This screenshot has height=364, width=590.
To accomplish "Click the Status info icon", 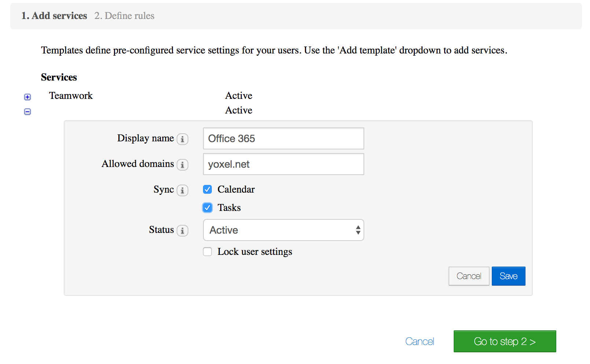I will (182, 231).
